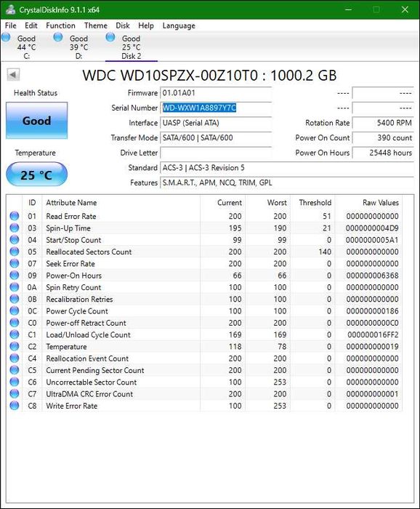Click the blue status orb for Disk 2
The image size is (420, 509).
tap(110, 37)
